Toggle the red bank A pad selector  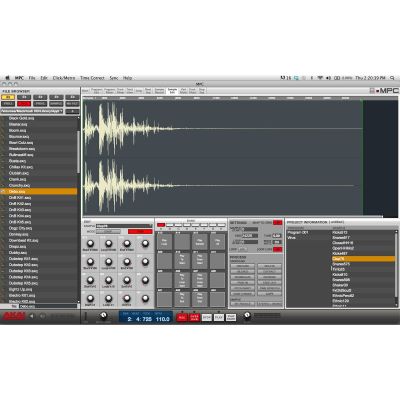pyautogui.click(x=161, y=225)
